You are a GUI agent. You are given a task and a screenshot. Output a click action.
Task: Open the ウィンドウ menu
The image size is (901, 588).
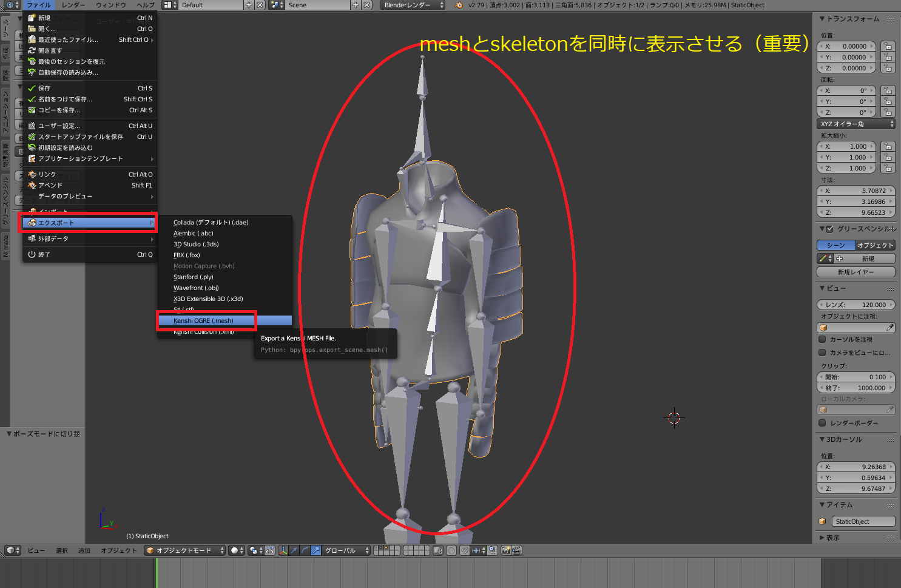tap(111, 5)
